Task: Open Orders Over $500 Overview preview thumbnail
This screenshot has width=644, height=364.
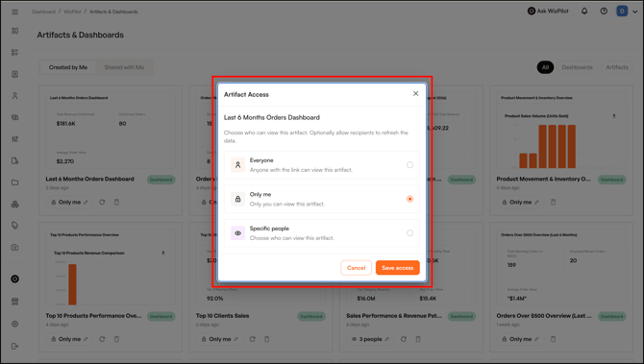Action: click(x=561, y=267)
